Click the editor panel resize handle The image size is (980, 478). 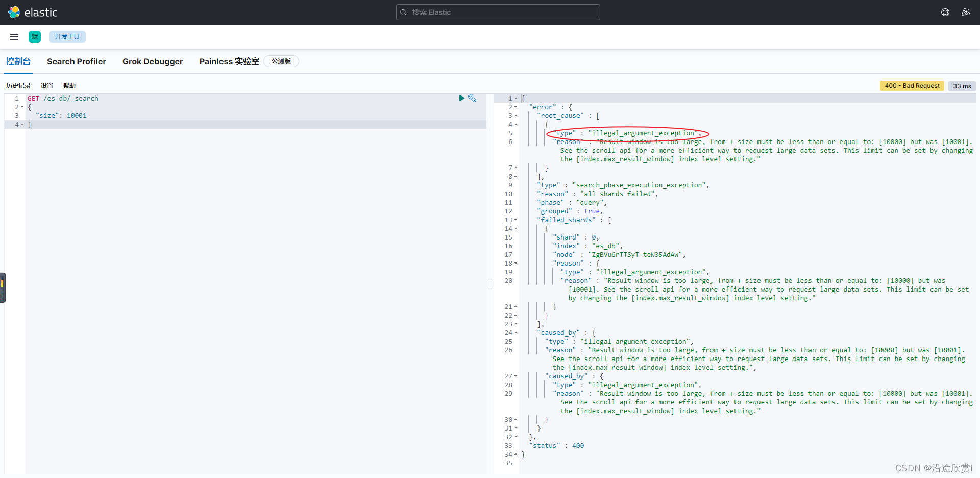point(490,284)
